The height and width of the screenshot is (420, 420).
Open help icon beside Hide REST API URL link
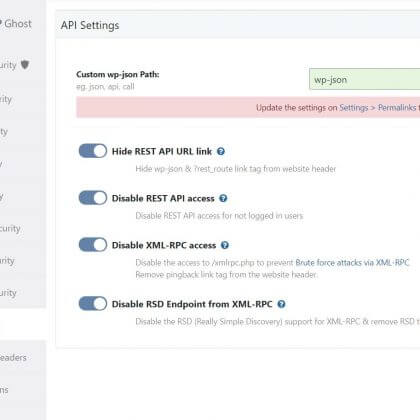point(221,151)
